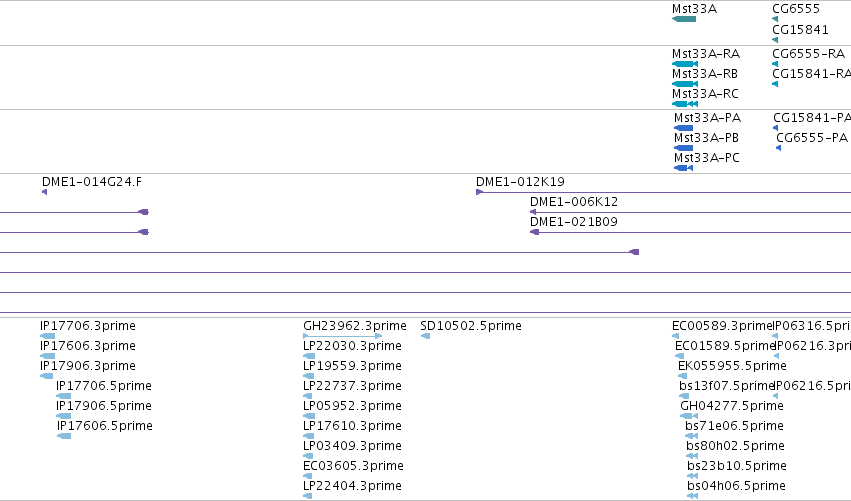Select the Mst33A gene feature label
The image size is (851, 501).
coord(694,9)
